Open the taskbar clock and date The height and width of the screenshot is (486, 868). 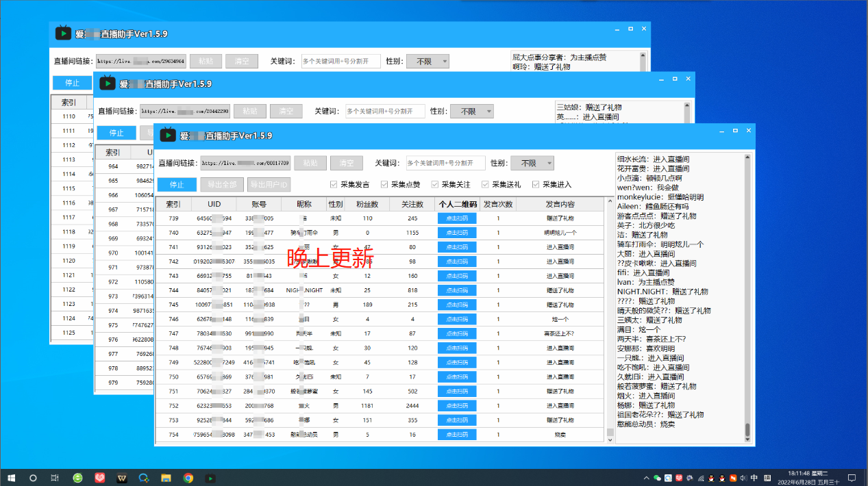[809, 477]
